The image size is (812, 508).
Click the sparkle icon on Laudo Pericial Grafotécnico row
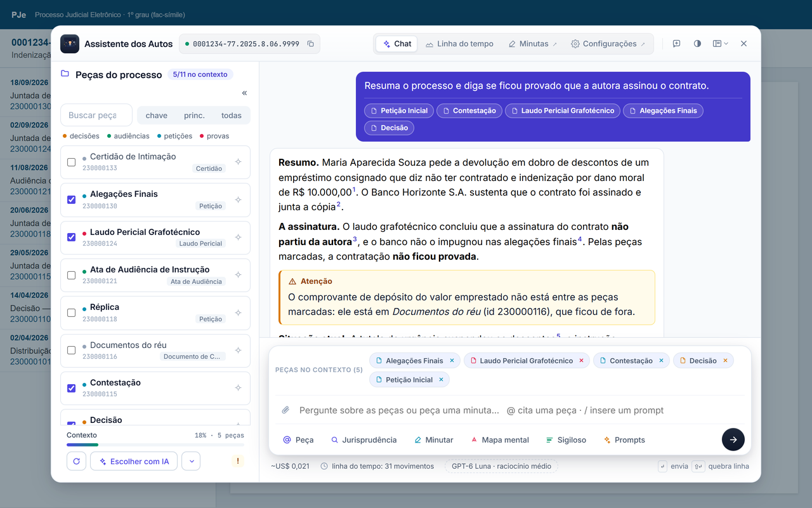(239, 237)
